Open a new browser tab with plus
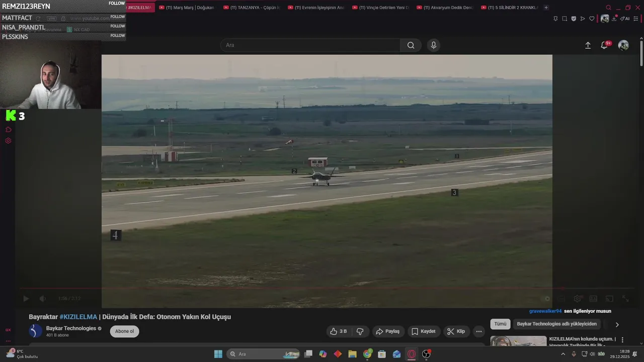This screenshot has height=362, width=644. (x=546, y=8)
